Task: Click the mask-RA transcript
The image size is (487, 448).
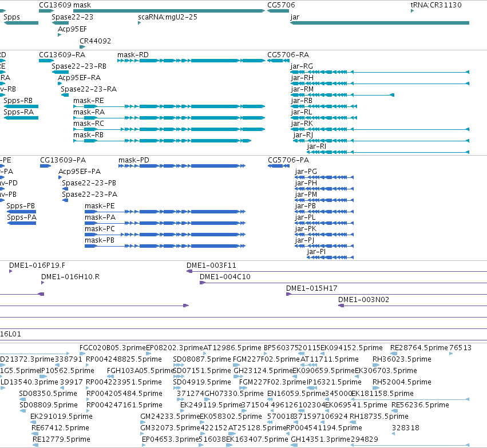Action: 169,118
